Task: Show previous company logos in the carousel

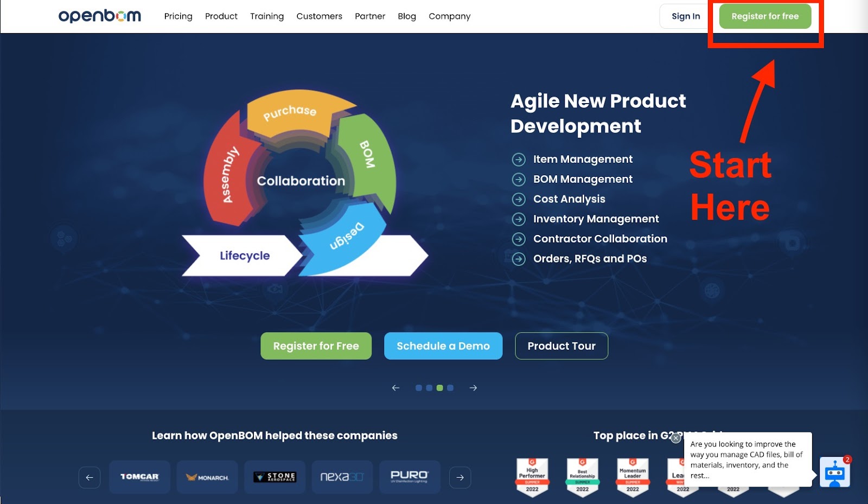Action: pyautogui.click(x=90, y=477)
